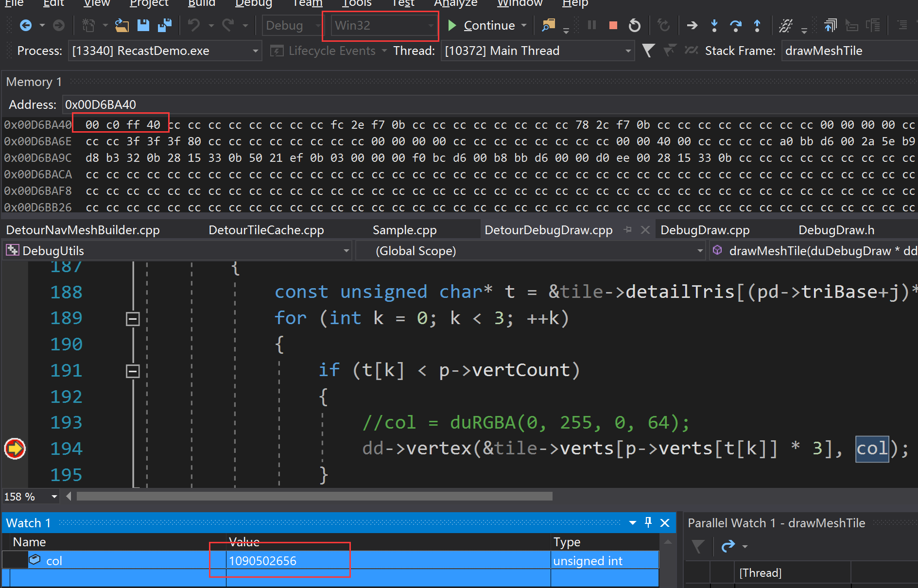Open the Process RecastDemo.exe dropdown

(164, 51)
